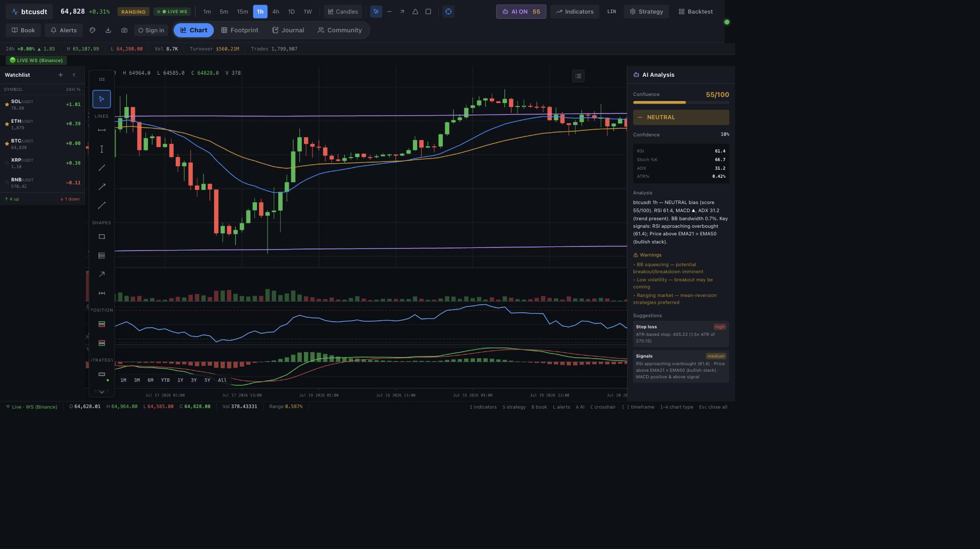This screenshot has height=549, width=980.
Task: Select the arrow line tool under Lines
Action: [101, 186]
